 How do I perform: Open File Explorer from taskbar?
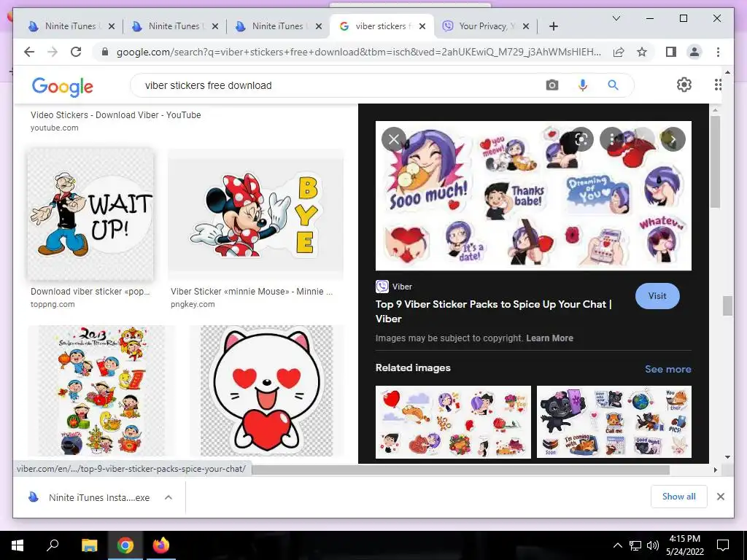pyautogui.click(x=89, y=545)
